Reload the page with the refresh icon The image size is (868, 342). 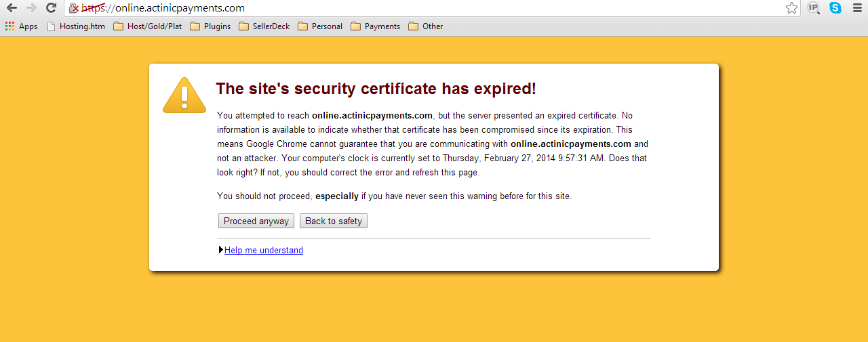51,8
